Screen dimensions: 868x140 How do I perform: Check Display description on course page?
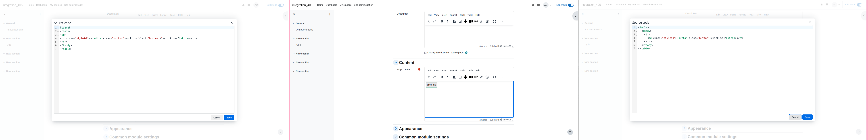coord(425,53)
